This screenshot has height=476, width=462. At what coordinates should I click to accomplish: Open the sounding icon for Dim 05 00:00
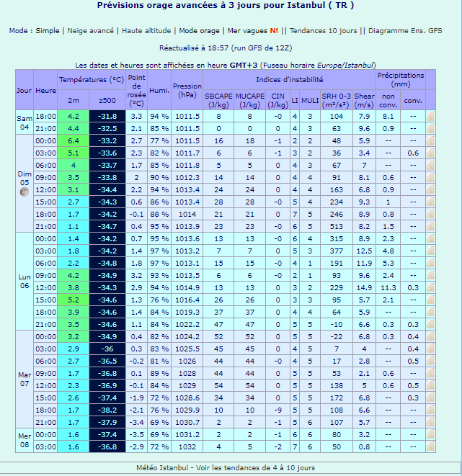[x=430, y=141]
